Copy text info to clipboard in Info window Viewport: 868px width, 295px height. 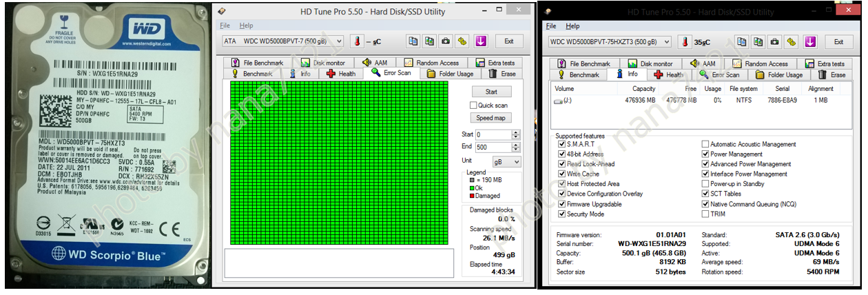[x=741, y=41]
